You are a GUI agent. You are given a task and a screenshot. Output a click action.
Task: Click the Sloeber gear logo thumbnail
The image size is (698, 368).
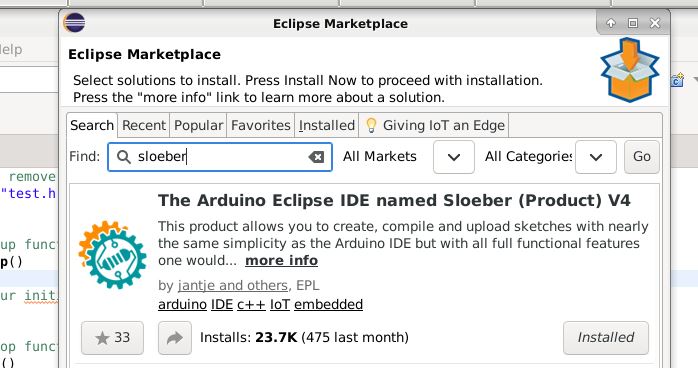click(112, 255)
